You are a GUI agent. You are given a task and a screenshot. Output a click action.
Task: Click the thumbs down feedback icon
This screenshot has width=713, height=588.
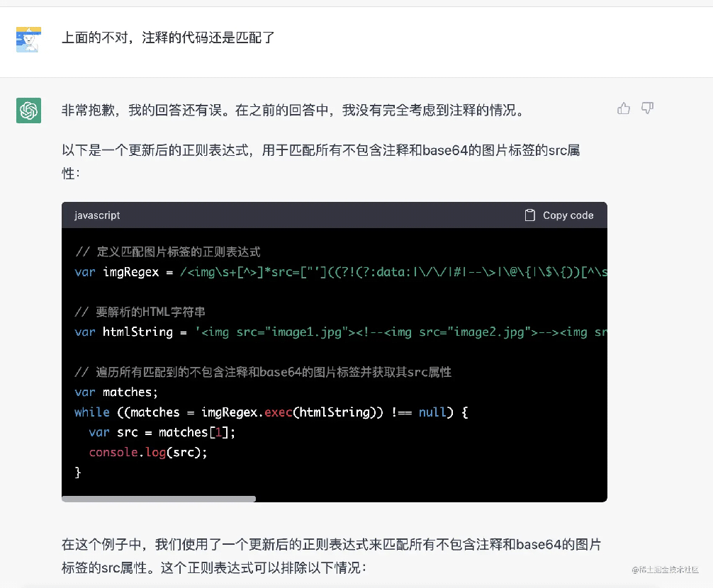pos(647,108)
